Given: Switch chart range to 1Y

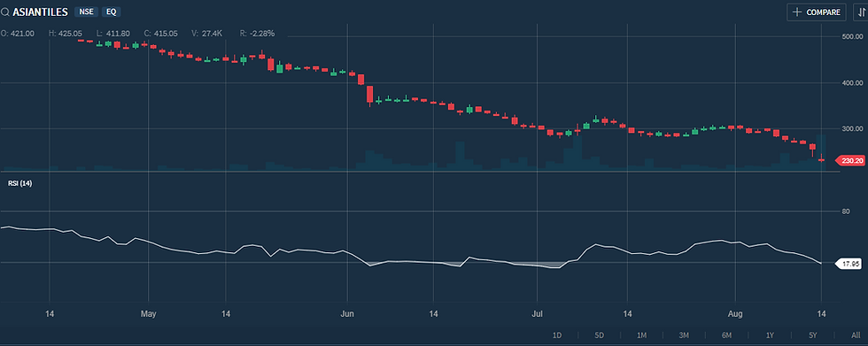Looking at the screenshot, I should (x=770, y=335).
